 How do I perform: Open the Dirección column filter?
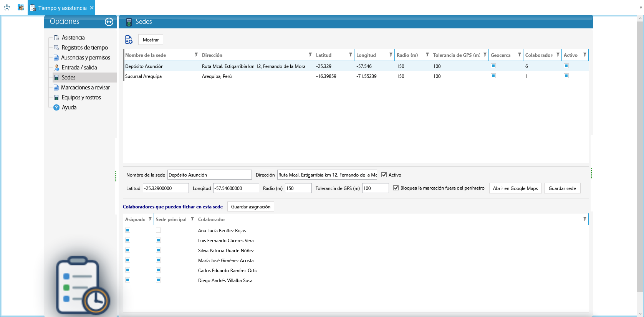point(310,55)
